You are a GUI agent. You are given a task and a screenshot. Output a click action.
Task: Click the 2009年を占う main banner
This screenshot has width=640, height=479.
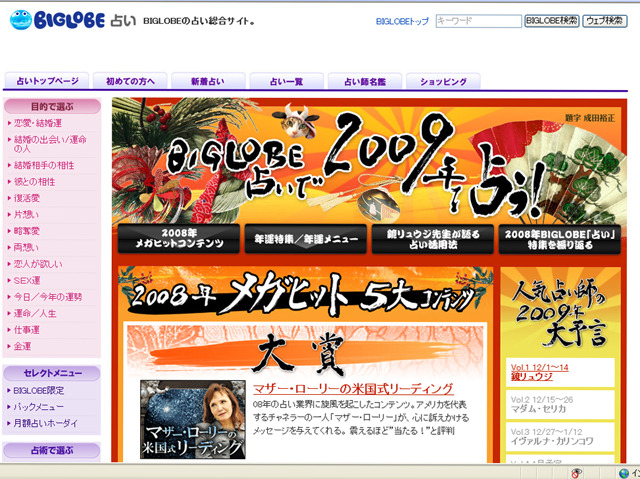[x=369, y=161]
